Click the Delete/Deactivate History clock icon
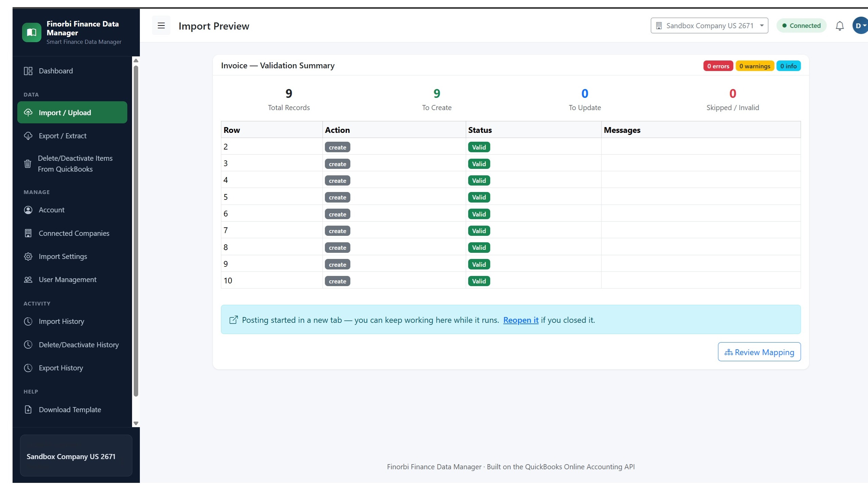Screen dimensions: 868x490 (28, 345)
